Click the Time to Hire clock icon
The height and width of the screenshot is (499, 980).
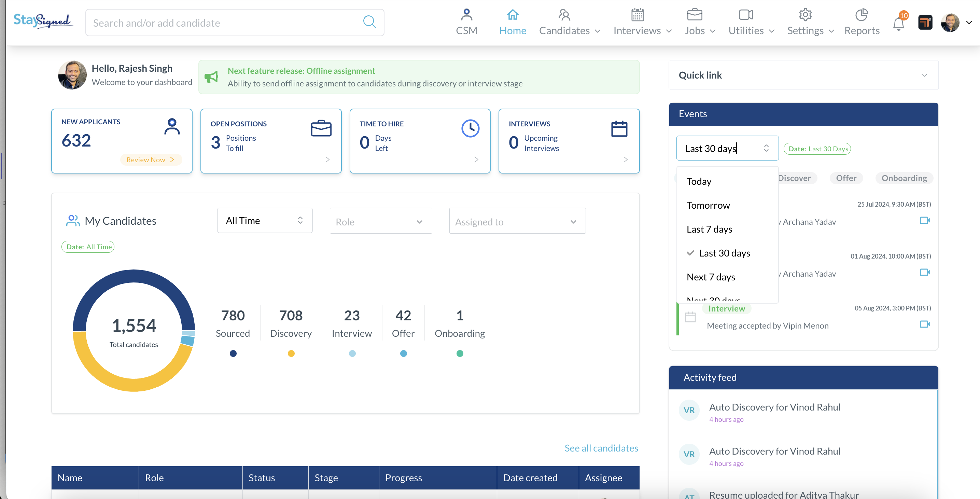point(470,129)
